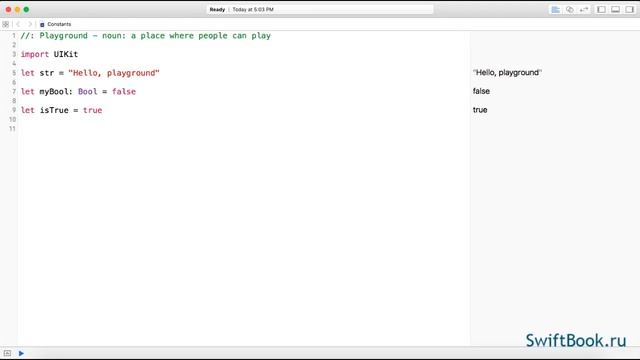The width and height of the screenshot is (640, 360).
Task: Click the isTrue constant name
Action: click(x=54, y=110)
